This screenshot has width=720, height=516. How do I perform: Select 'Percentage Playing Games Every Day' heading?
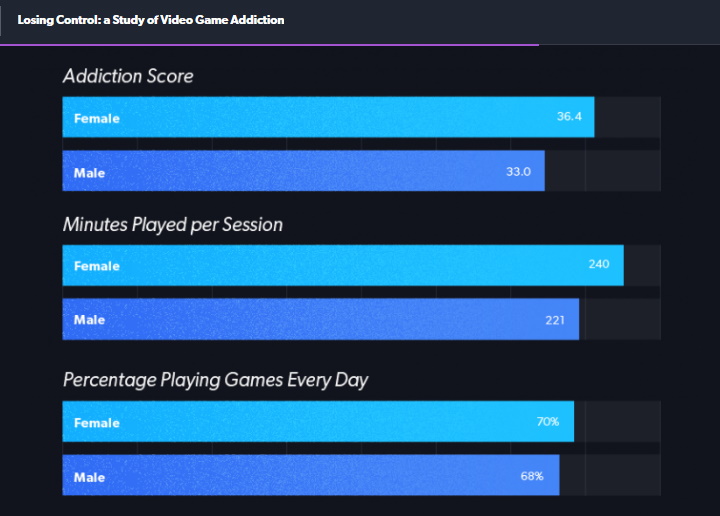[216, 380]
